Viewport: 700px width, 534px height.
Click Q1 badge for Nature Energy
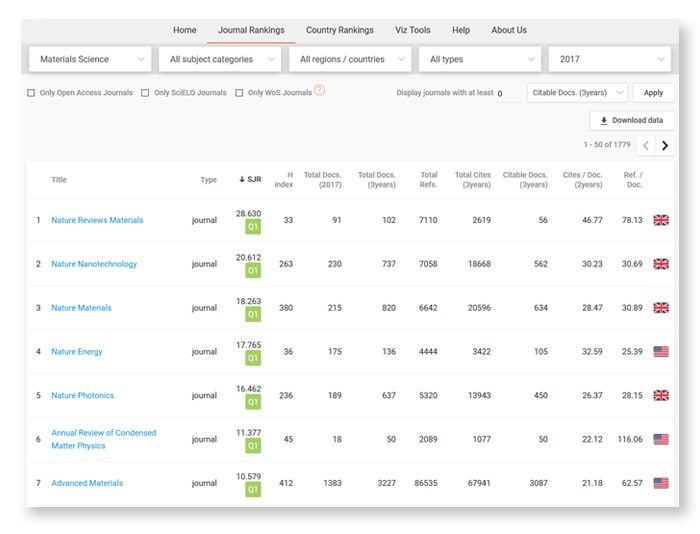click(253, 358)
